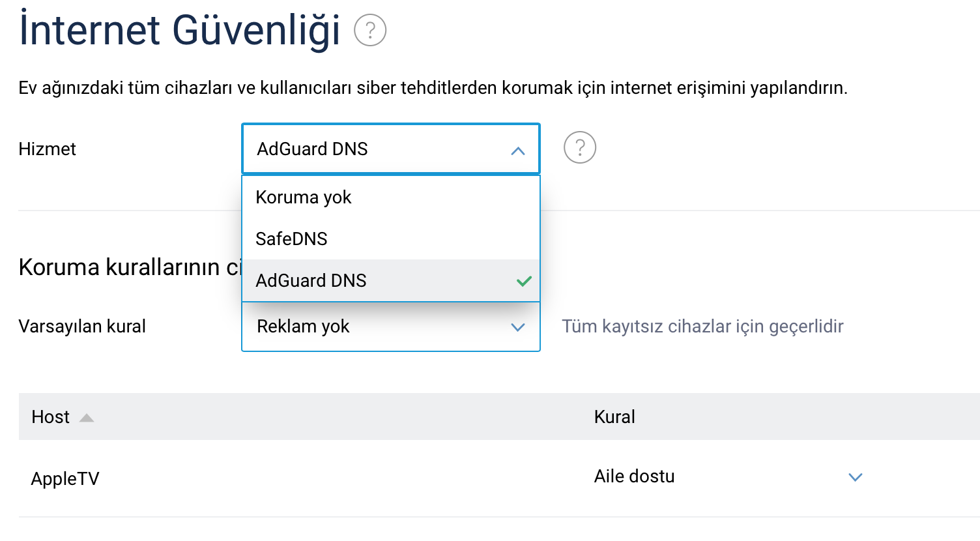Click the AppleTV host entry
Image resolution: width=980 pixels, height=541 pixels.
(x=65, y=478)
